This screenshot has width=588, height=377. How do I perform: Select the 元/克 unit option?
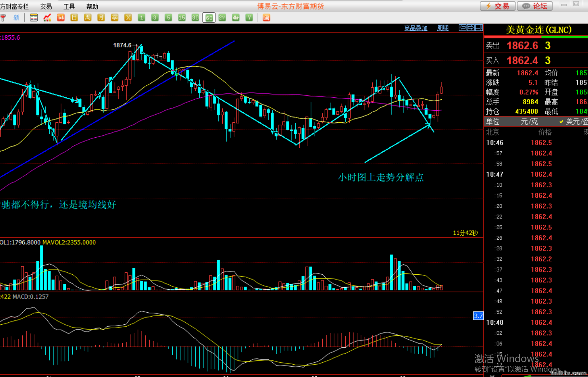point(529,122)
